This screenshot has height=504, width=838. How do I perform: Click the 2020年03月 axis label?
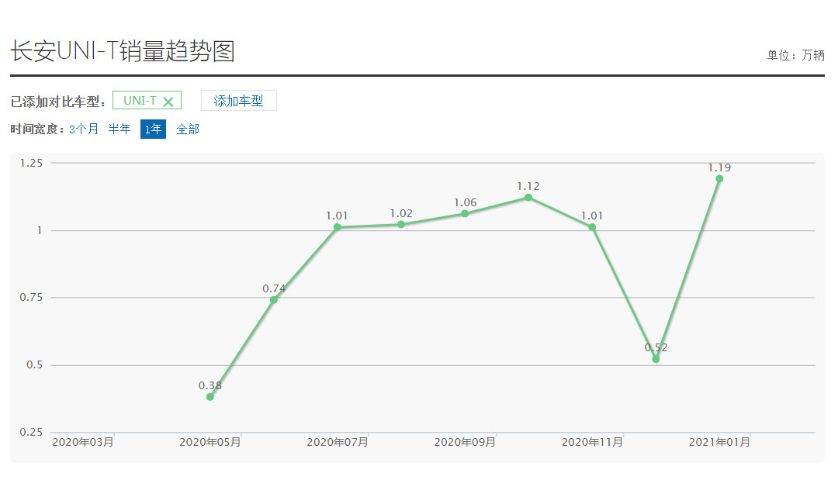pyautogui.click(x=83, y=442)
